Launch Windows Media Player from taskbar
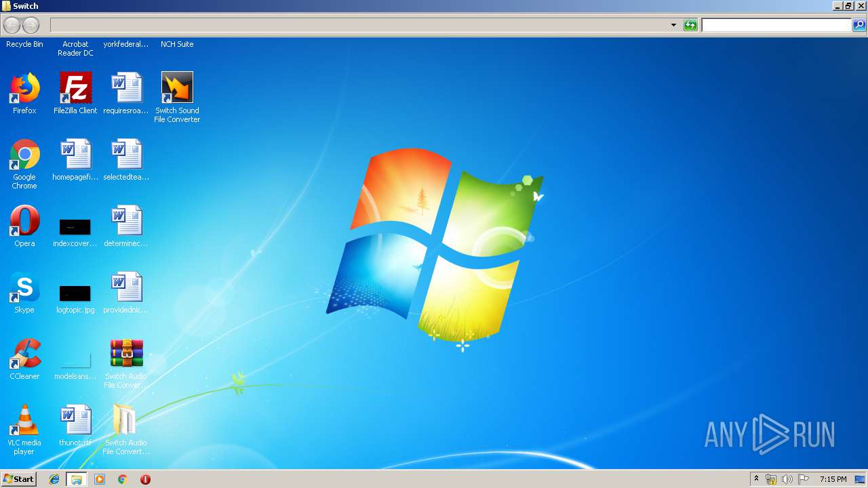Screen dimensions: 868x488 click(x=100, y=479)
